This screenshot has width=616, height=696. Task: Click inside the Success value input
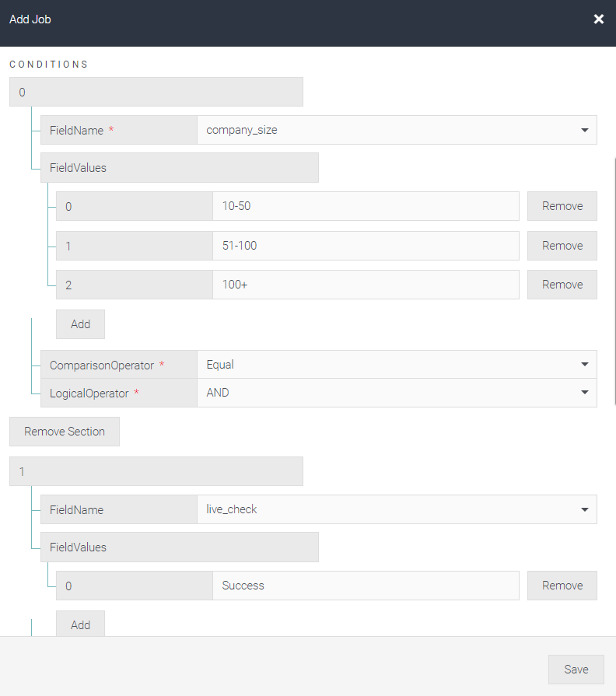(x=366, y=585)
